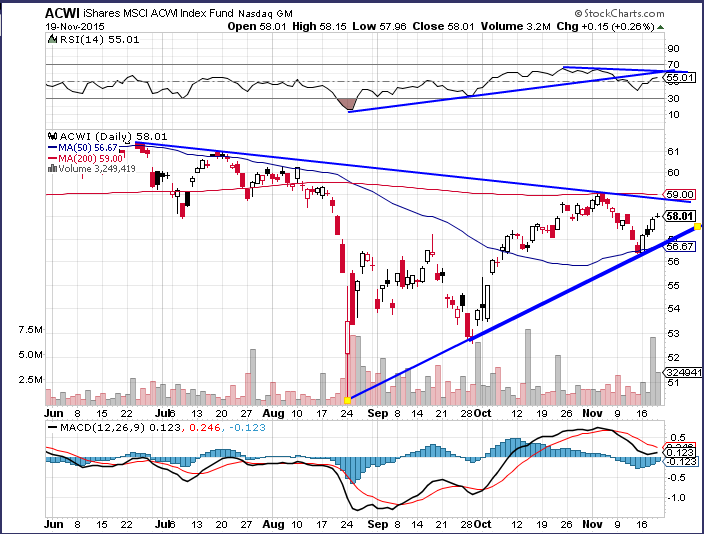Click the boxed 0.123 tag on MACD axis

click(680, 453)
